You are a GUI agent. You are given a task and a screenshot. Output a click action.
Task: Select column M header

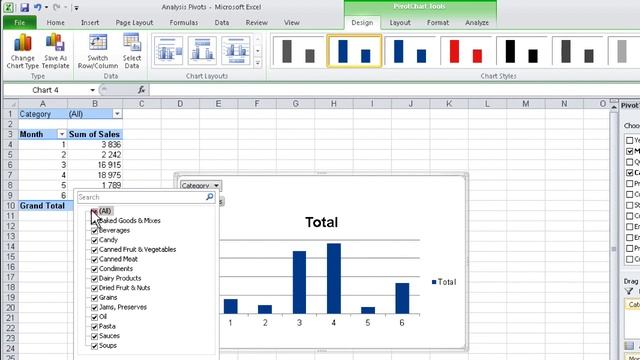[x=526, y=104]
